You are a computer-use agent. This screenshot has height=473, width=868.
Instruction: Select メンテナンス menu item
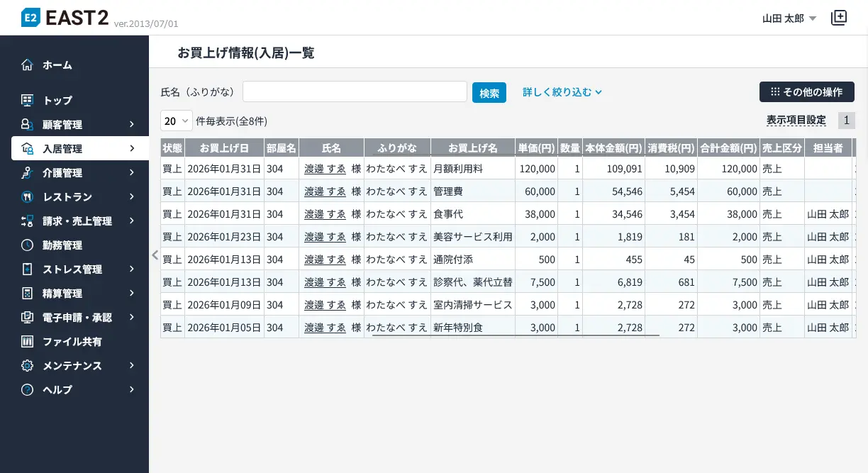point(72,366)
